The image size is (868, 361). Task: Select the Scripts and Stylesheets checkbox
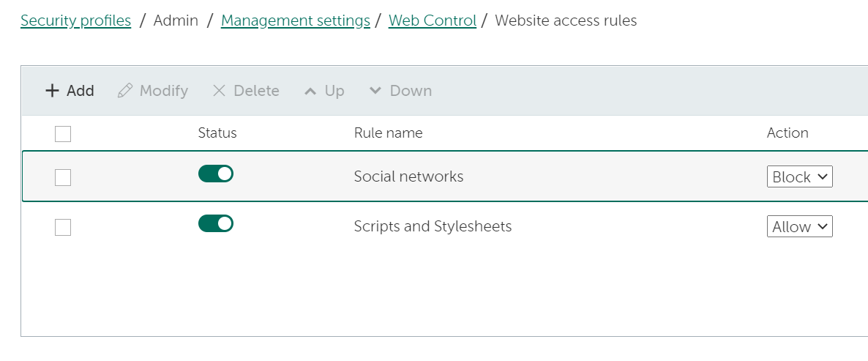63,227
